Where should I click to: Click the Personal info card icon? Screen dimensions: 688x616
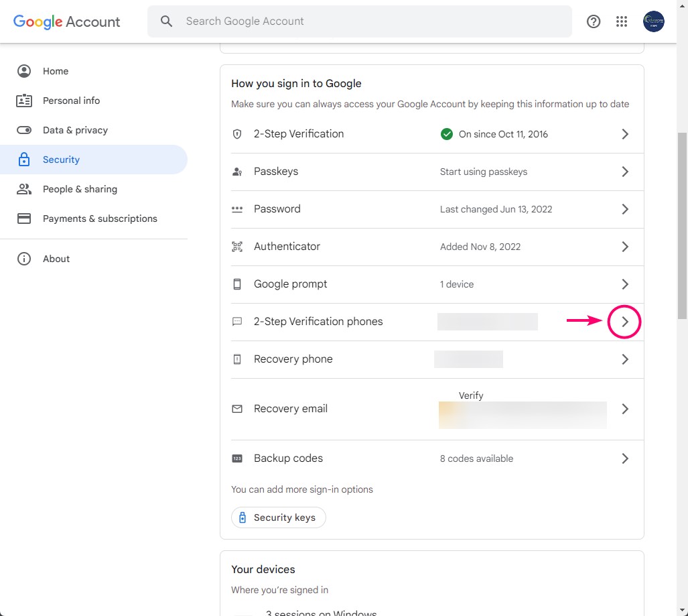click(x=24, y=101)
